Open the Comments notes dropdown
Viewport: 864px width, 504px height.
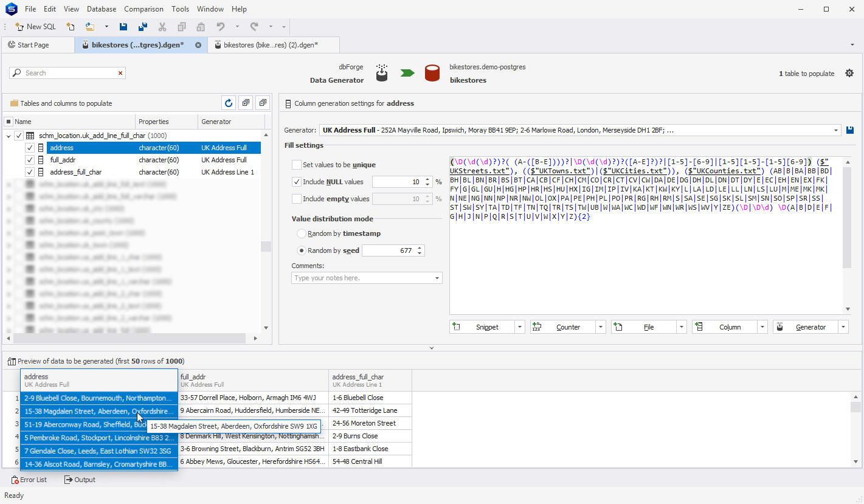pos(437,278)
